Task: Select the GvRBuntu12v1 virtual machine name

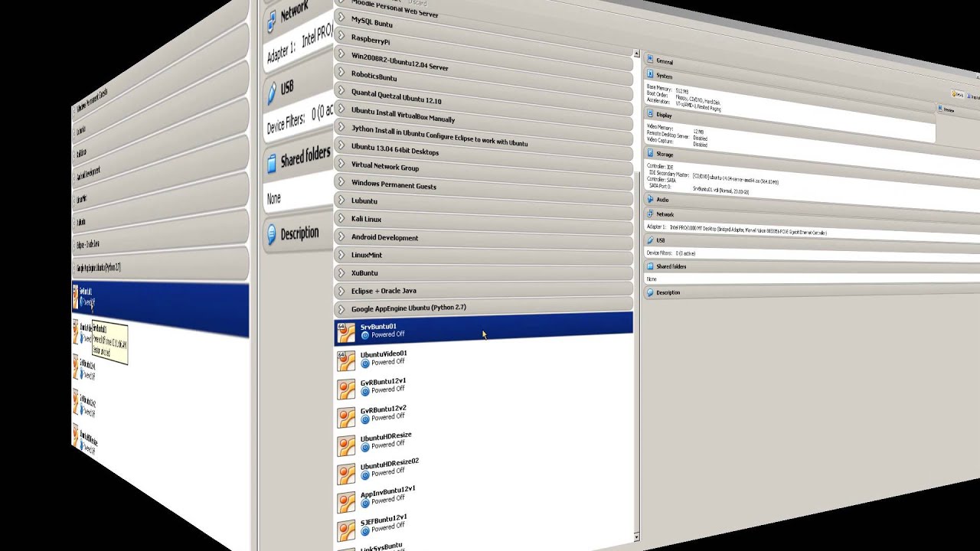Action: [x=383, y=381]
